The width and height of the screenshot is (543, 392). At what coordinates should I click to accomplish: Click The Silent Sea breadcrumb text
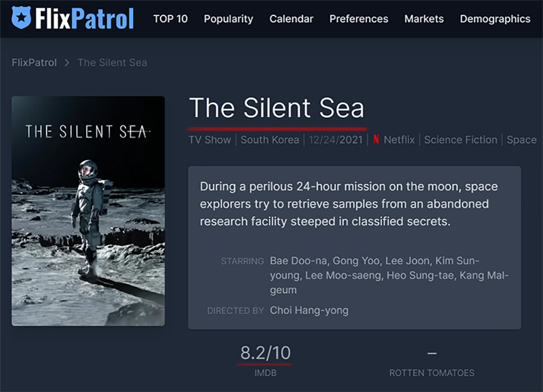pos(112,63)
